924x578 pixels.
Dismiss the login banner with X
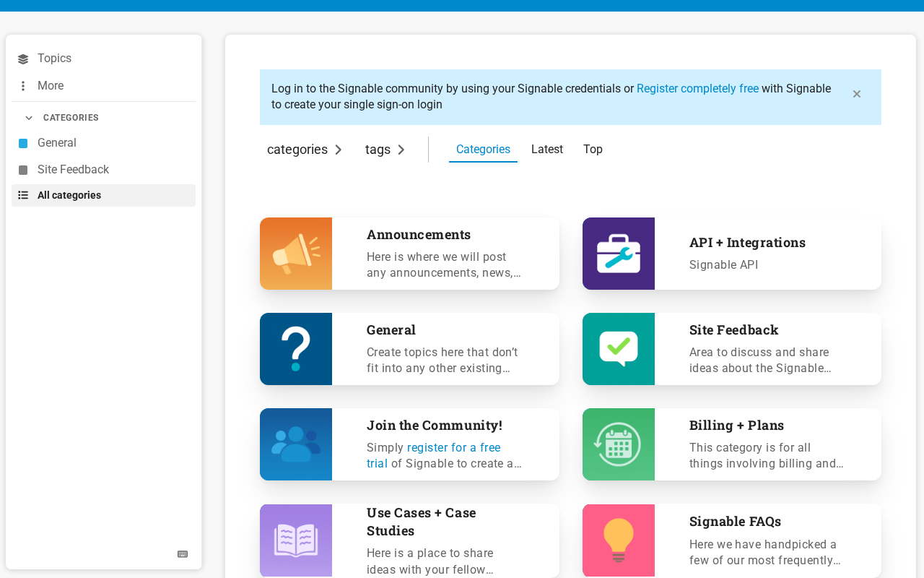pyautogui.click(x=857, y=94)
